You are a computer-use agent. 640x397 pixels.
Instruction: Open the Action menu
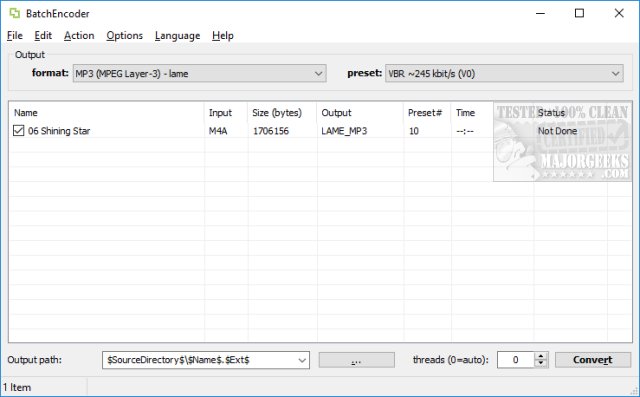click(79, 36)
